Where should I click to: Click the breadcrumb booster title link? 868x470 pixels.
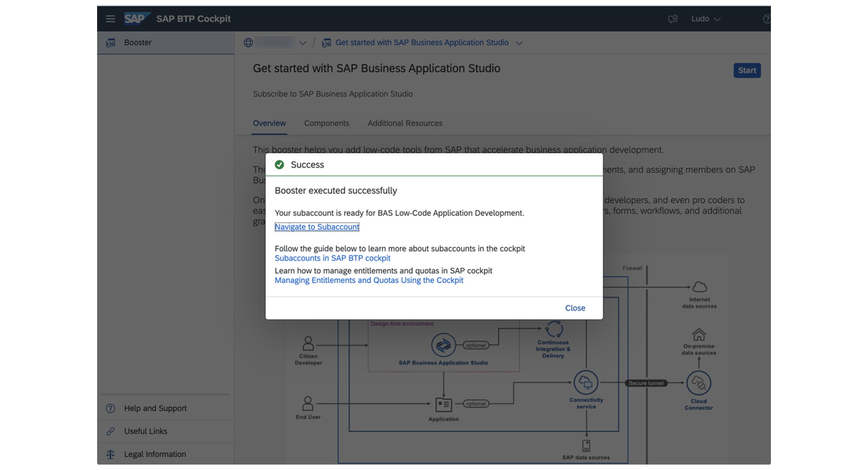422,42
